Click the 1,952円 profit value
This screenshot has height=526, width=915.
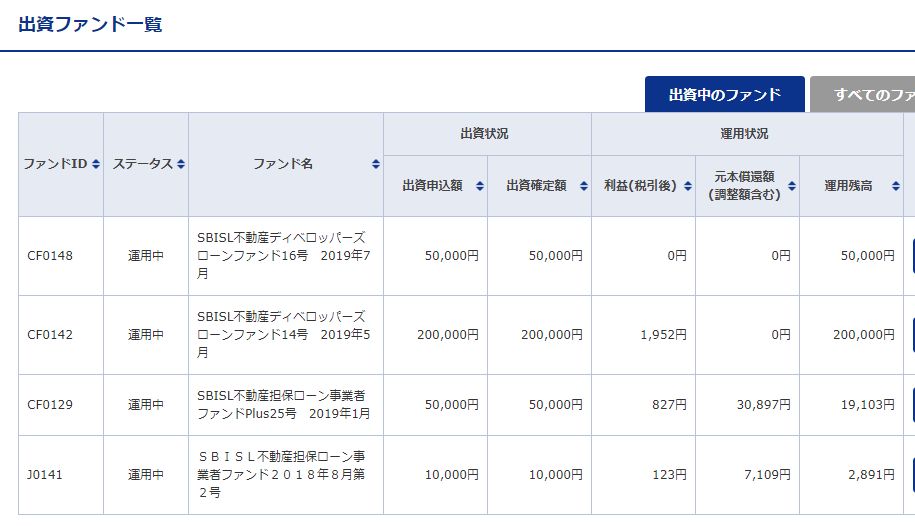pyautogui.click(x=663, y=335)
